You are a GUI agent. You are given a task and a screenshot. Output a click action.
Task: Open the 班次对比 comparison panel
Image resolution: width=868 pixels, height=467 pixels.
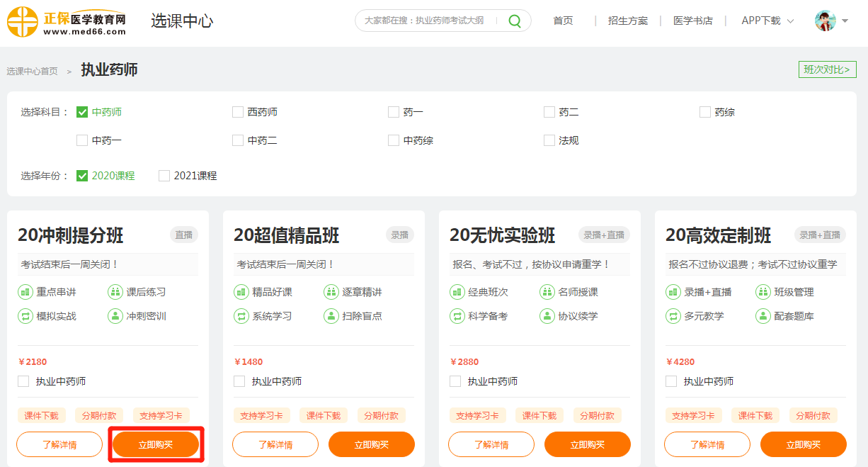[x=827, y=69]
